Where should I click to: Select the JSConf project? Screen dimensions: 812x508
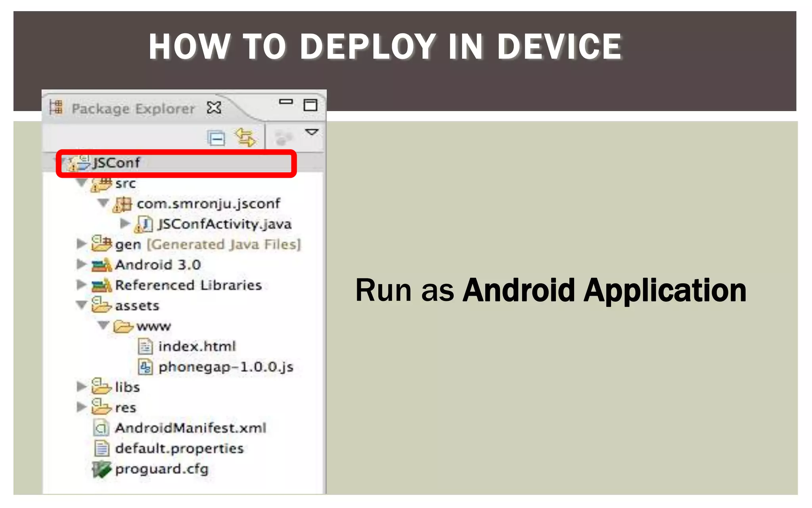point(116,163)
